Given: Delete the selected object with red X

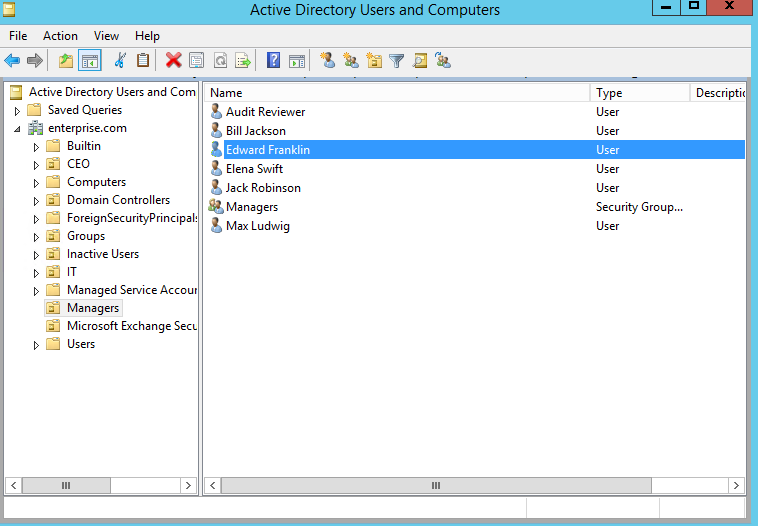Looking at the screenshot, I should coord(174,60).
